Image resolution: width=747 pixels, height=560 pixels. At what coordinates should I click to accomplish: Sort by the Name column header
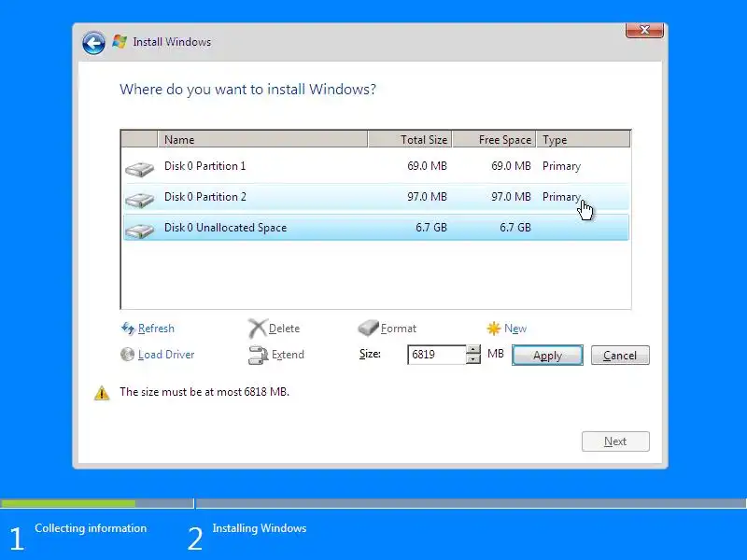click(262, 139)
